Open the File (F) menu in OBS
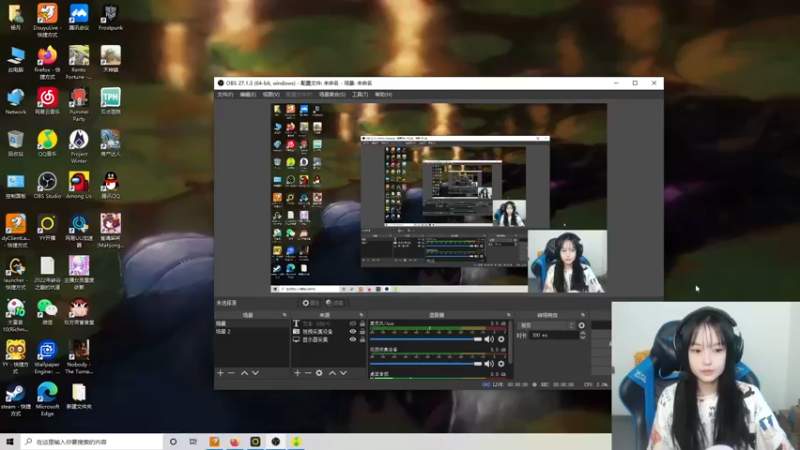The width and height of the screenshot is (800, 450). [225, 94]
